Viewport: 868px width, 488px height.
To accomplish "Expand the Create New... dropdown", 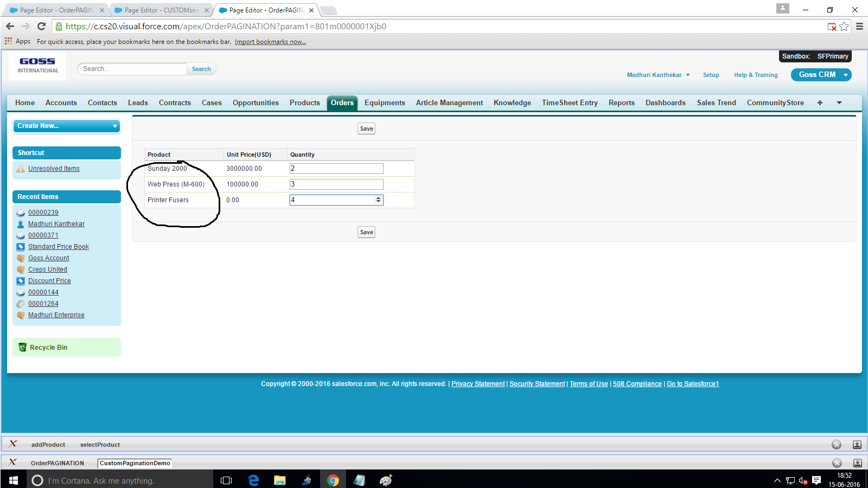I will coord(66,126).
